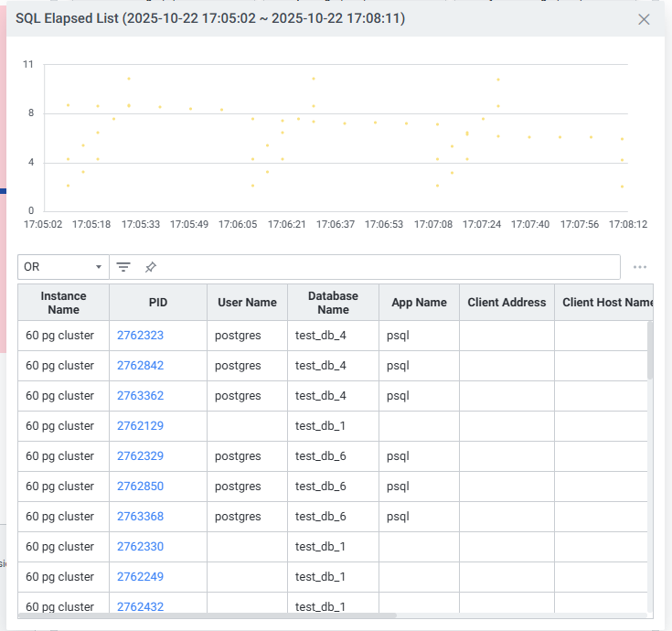
Task: Click the filter text input field
Action: pos(384,267)
